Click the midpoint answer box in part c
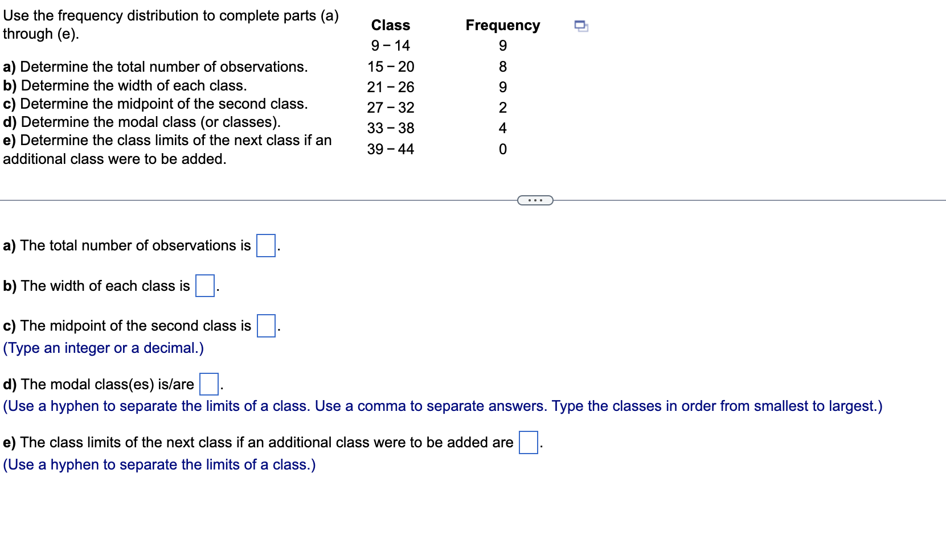This screenshot has width=946, height=560. [265, 327]
